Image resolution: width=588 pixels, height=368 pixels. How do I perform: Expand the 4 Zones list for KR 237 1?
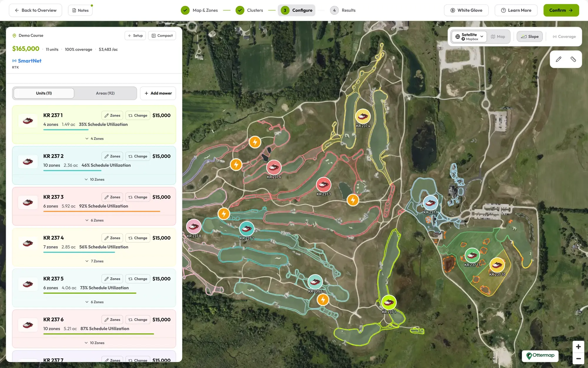94,138
